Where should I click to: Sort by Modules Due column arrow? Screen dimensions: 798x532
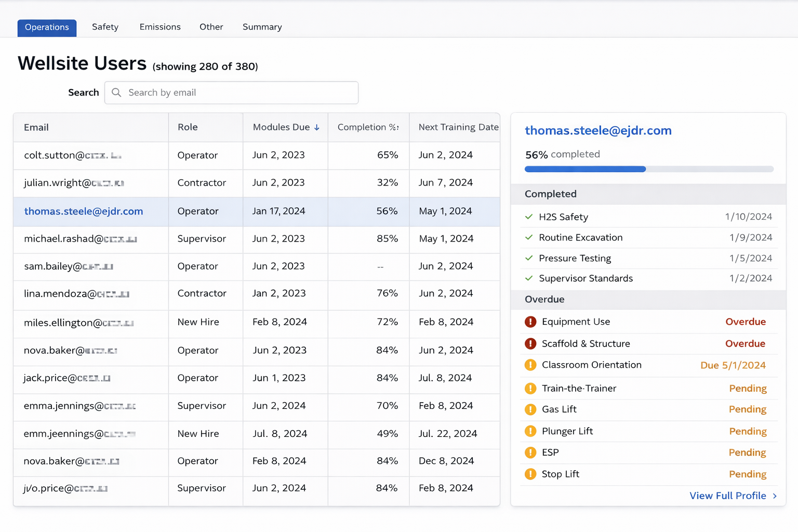tap(316, 127)
